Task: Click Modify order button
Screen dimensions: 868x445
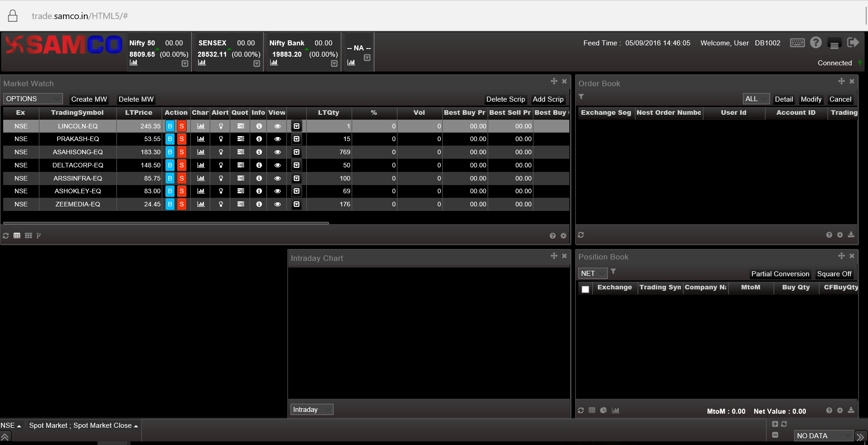Action: [811, 99]
